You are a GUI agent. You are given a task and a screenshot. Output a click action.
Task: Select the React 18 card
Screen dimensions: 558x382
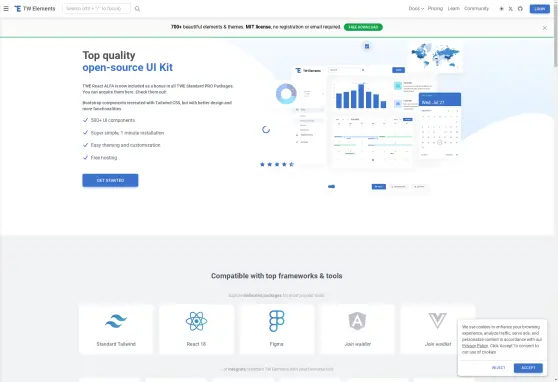point(196,329)
